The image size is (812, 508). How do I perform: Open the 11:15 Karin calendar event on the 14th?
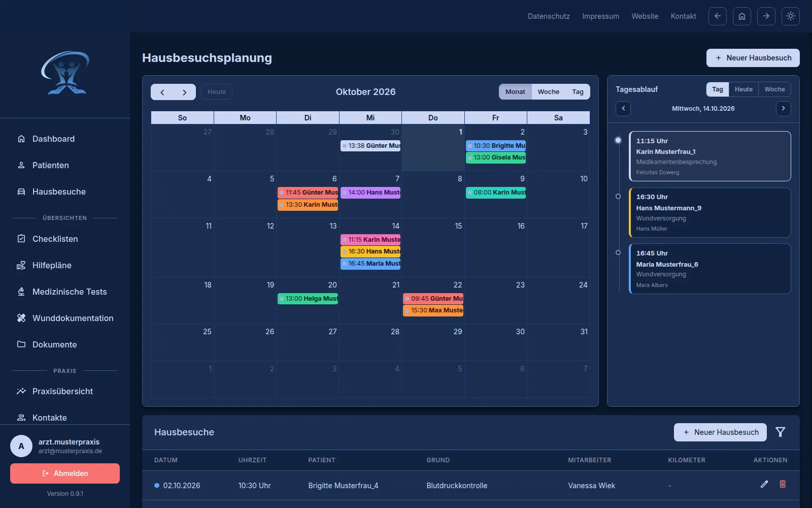[x=370, y=240]
